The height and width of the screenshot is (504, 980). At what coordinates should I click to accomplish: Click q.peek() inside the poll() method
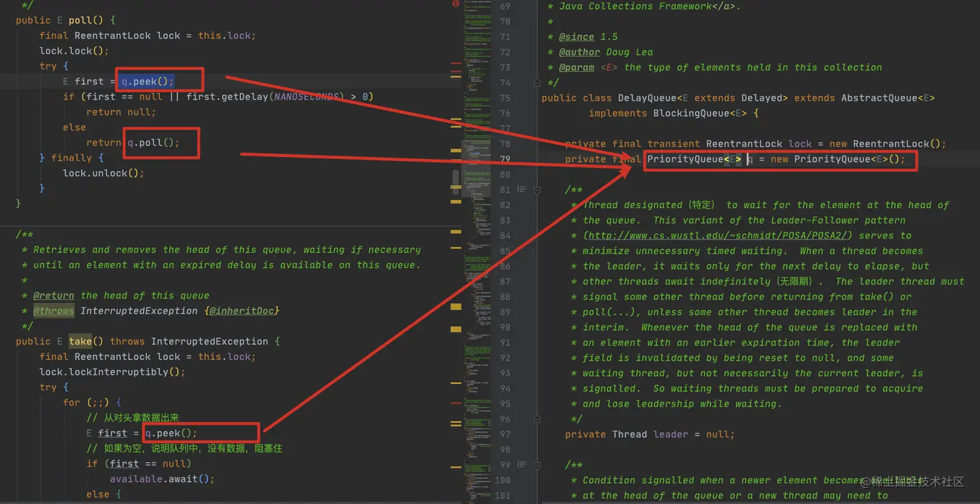pos(148,81)
